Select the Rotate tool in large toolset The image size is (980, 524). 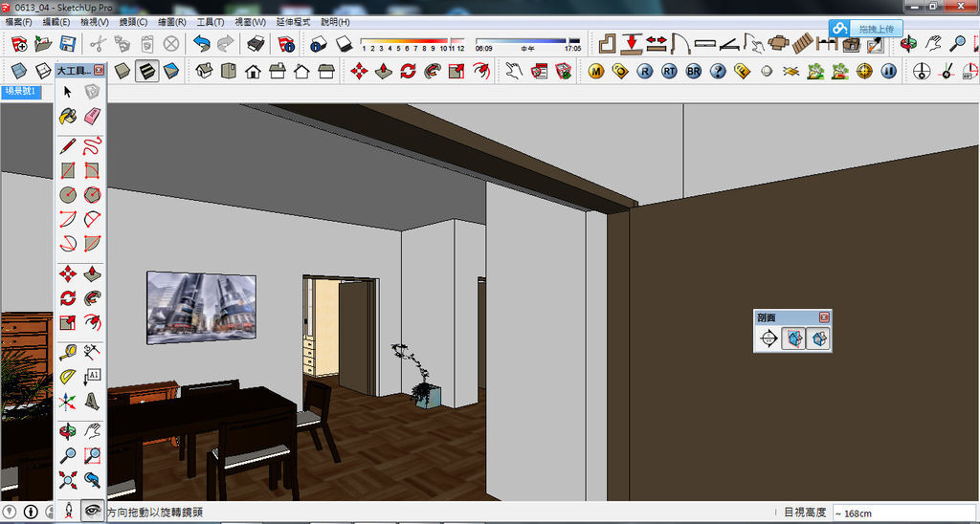click(x=68, y=298)
